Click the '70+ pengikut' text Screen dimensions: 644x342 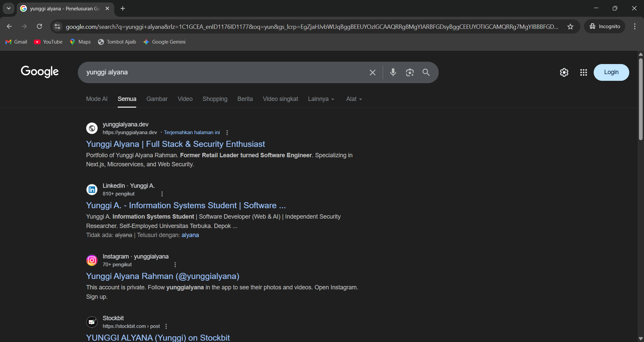coord(117,265)
